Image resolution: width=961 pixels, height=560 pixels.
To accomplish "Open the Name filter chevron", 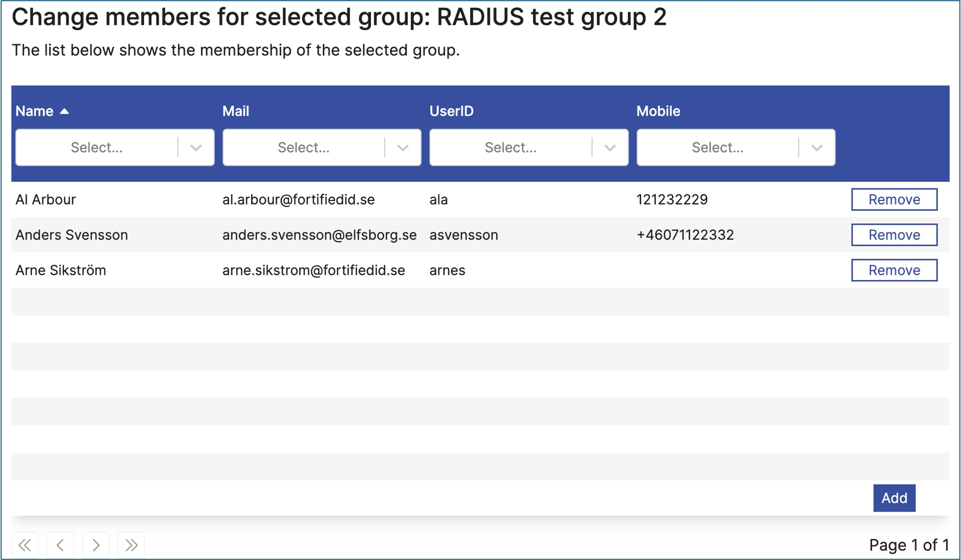I will click(196, 148).
